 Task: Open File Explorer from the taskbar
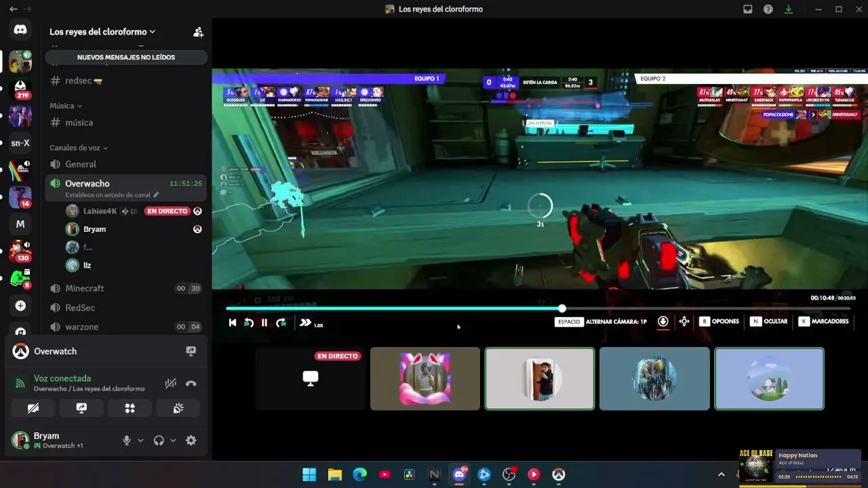[334, 474]
